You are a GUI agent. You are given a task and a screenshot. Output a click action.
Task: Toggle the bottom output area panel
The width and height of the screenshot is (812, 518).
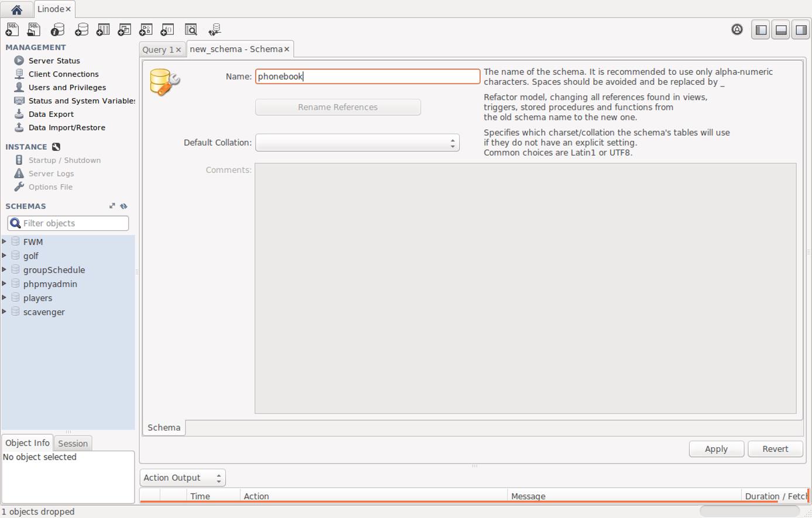(x=780, y=29)
